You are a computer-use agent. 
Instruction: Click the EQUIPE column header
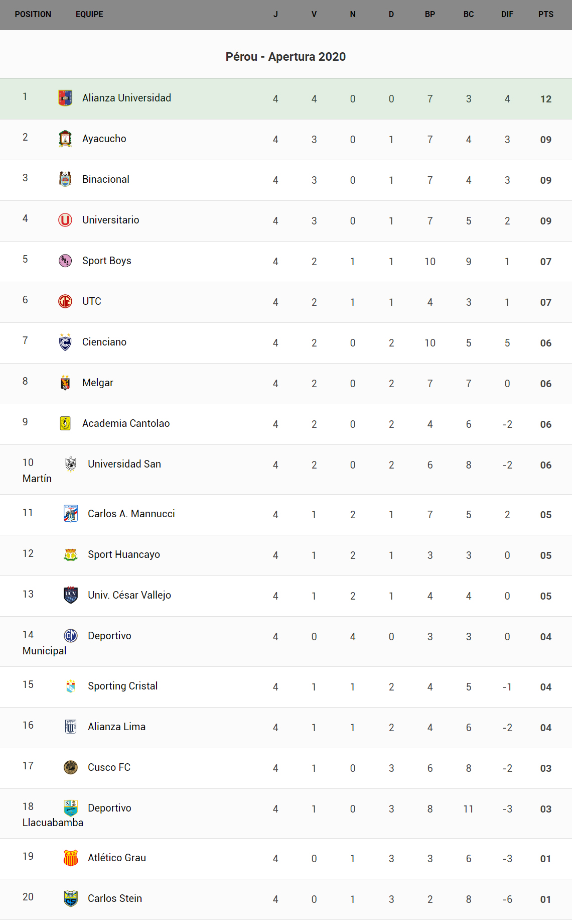(89, 15)
